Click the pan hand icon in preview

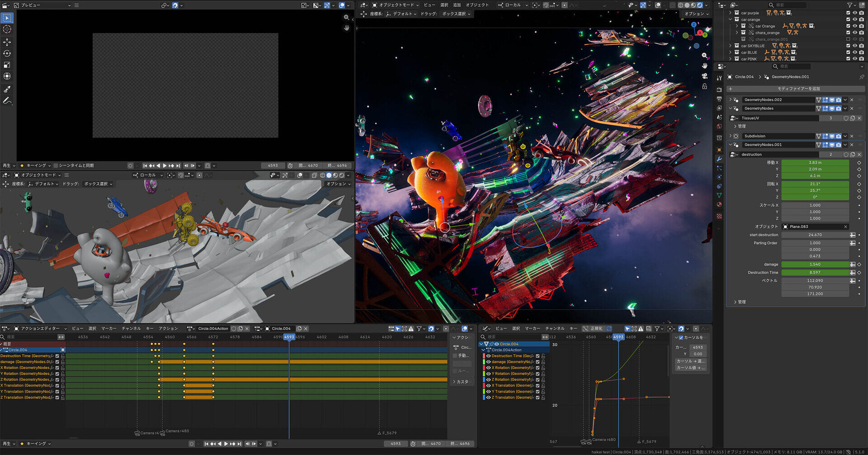[347, 28]
